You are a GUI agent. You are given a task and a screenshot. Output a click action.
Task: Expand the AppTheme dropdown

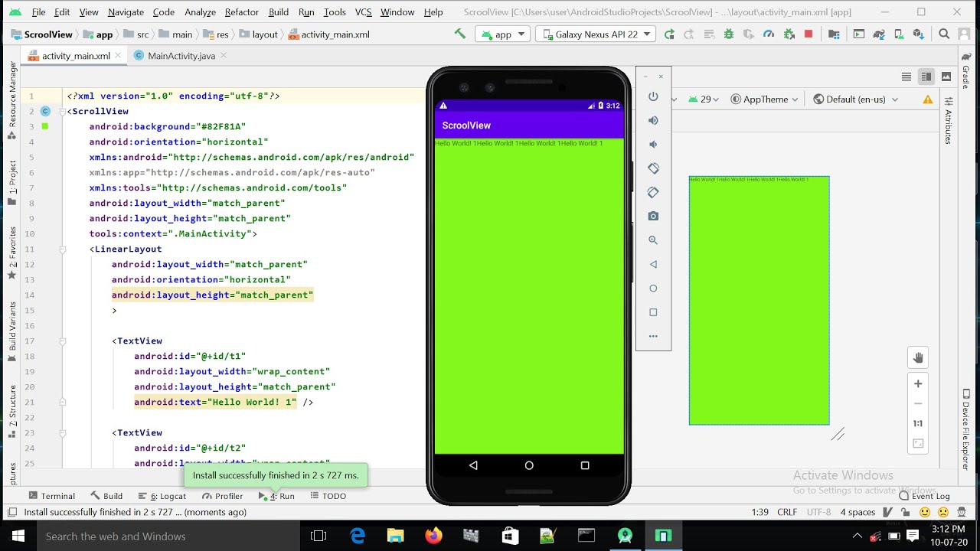coord(764,99)
